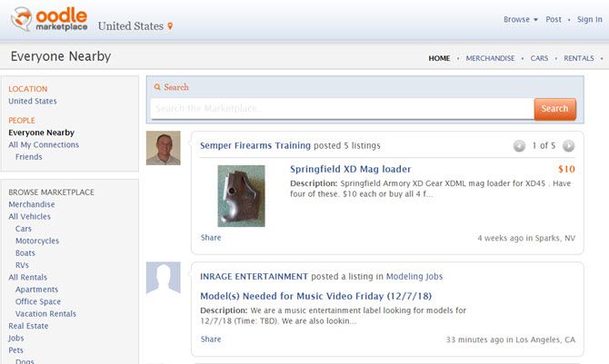Go to next listing arrow
609x364 pixels.
coord(568,145)
